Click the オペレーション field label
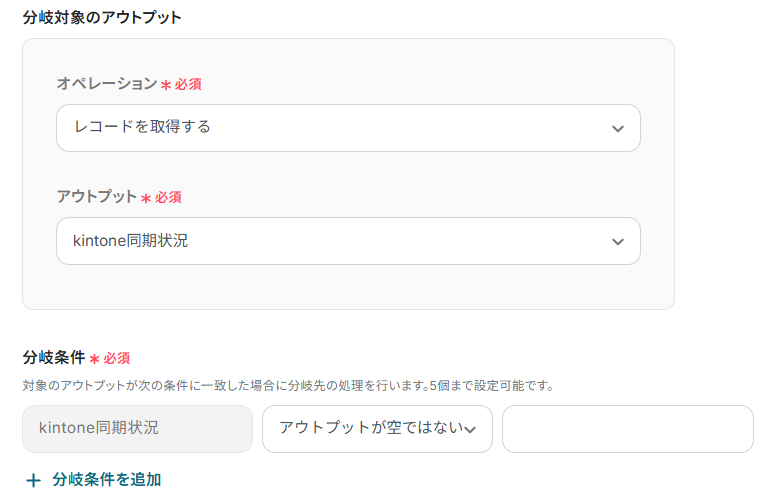This screenshot has height=494, width=761. tap(106, 84)
